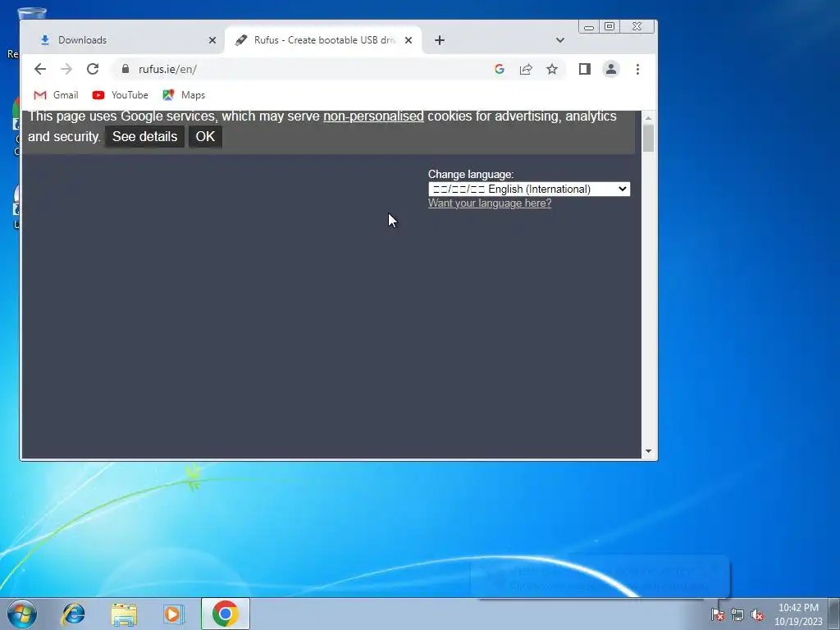Viewport: 840px width, 630px height.
Task: Open Windows Explorer from taskbar
Action: click(124, 614)
